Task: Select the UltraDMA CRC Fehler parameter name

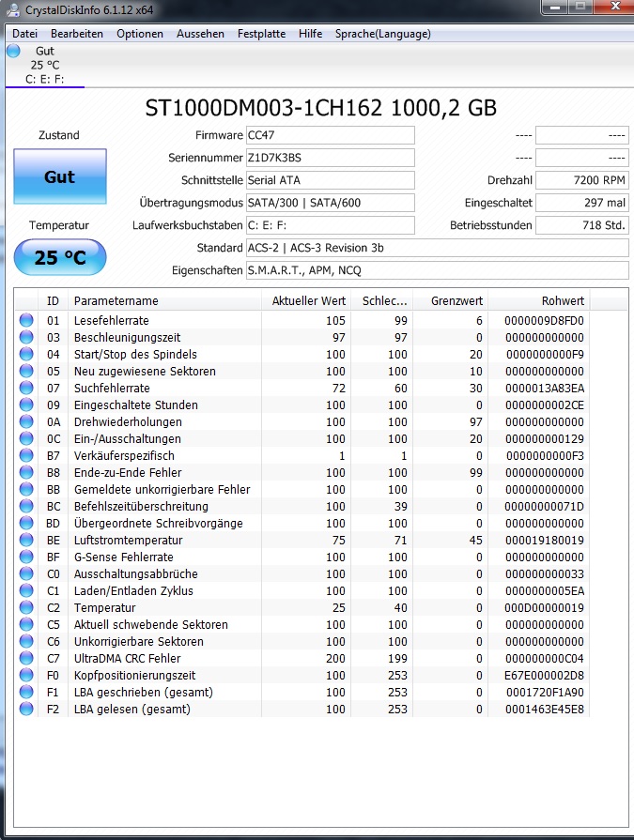Action: pos(127,659)
